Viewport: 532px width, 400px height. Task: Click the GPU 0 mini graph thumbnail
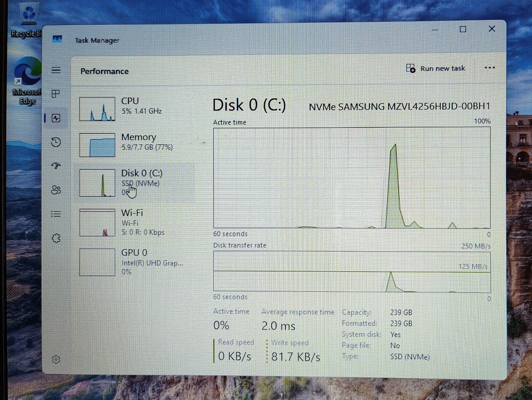click(97, 262)
